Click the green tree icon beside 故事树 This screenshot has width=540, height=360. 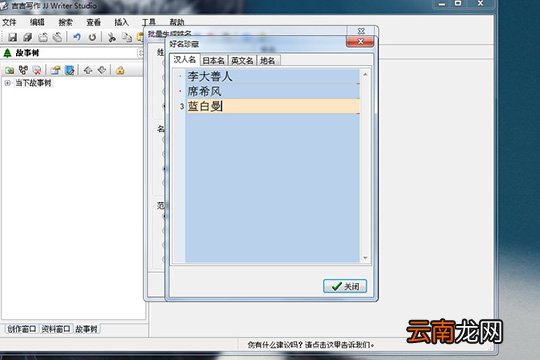[7, 53]
